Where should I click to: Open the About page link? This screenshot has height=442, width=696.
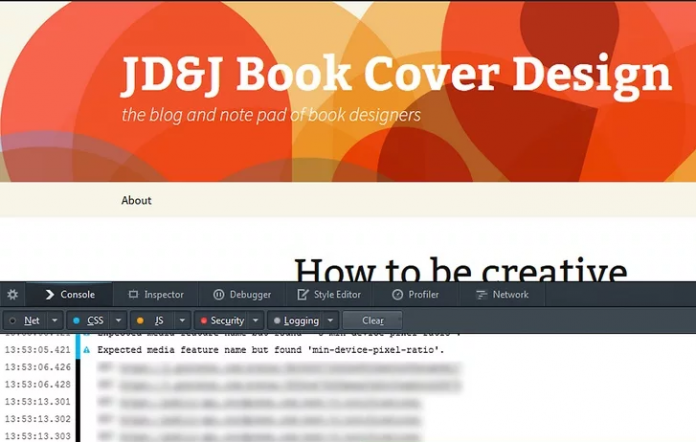pos(136,200)
